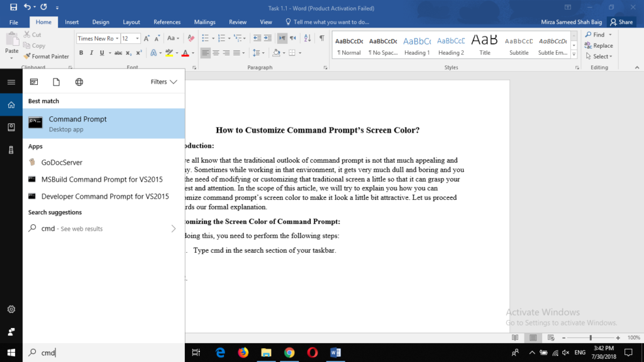Filter search results by Apps icon
The width and height of the screenshot is (644, 362).
[x=34, y=82]
